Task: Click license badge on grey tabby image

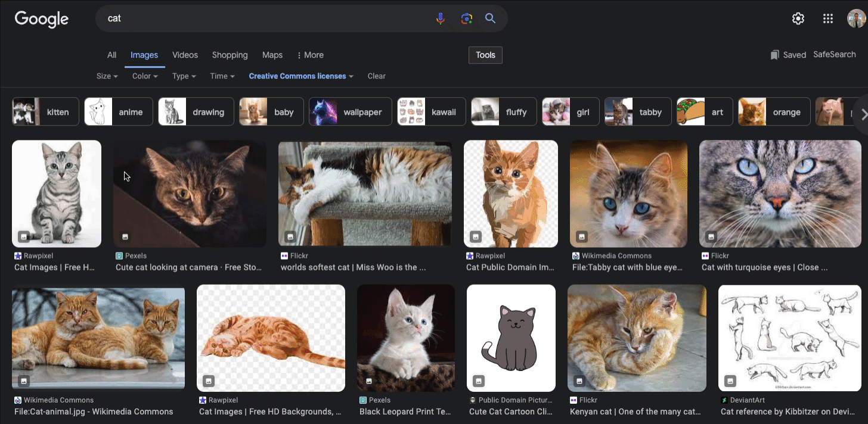Action: (x=23, y=236)
